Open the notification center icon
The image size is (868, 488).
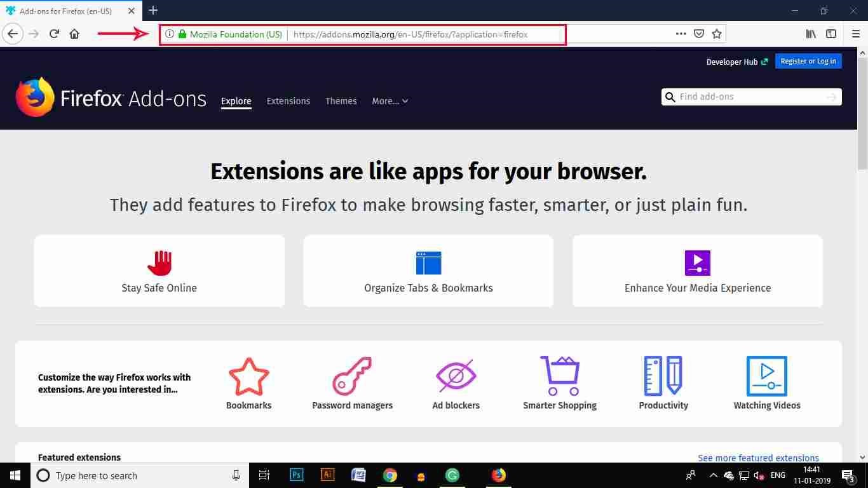[x=849, y=475]
